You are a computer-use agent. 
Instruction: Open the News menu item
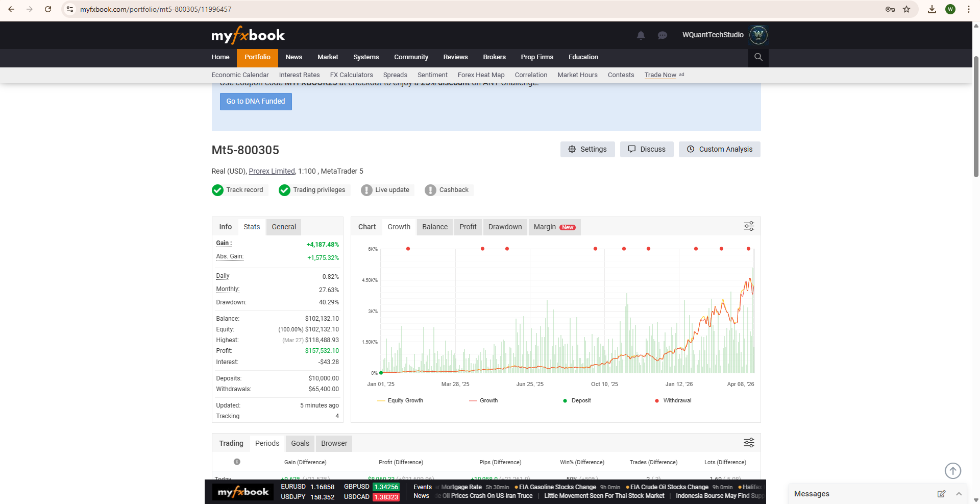coord(294,57)
